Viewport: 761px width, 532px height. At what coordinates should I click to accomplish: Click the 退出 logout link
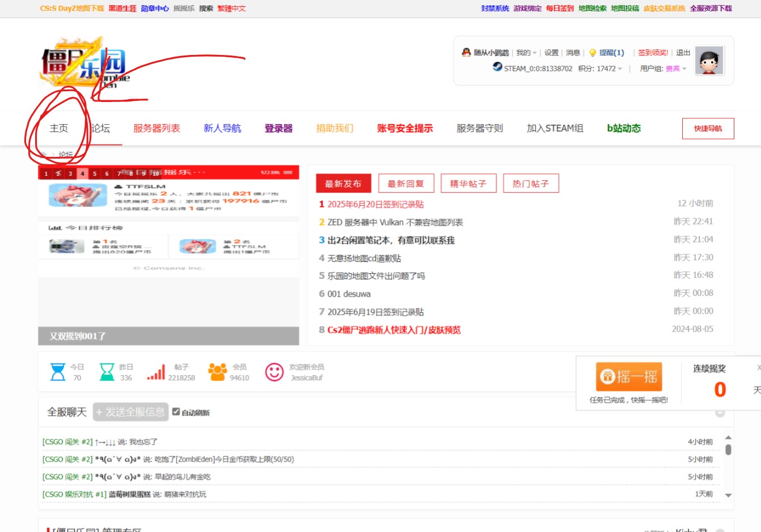click(683, 53)
